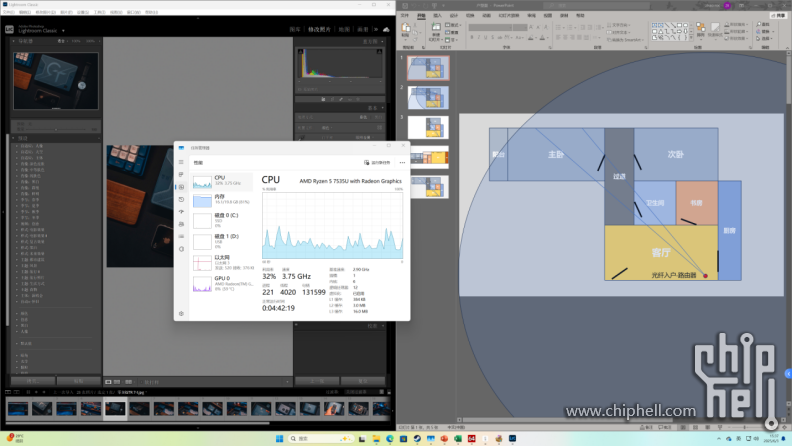Viewport: 792px width, 446px height.
Task: Toggle Underline formatting in PowerPoint
Action: pyautogui.click(x=485, y=37)
